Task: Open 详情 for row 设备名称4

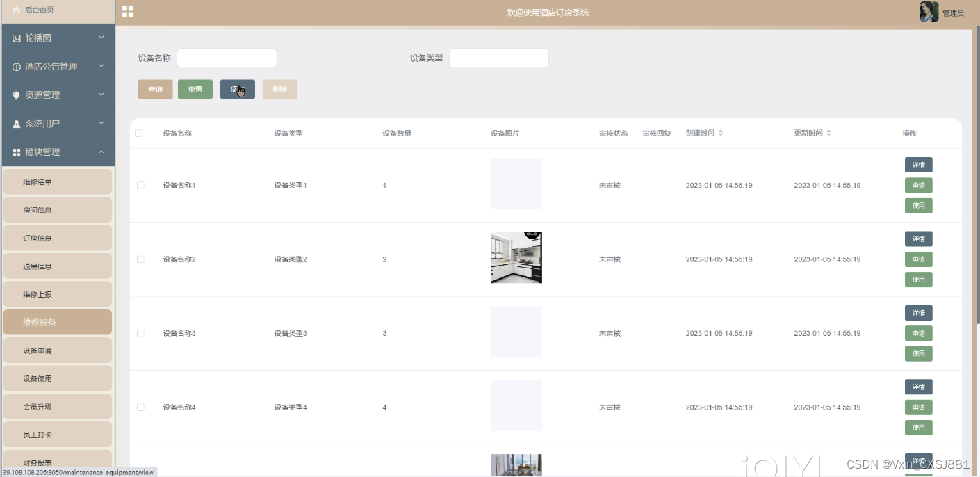Action: (918, 387)
